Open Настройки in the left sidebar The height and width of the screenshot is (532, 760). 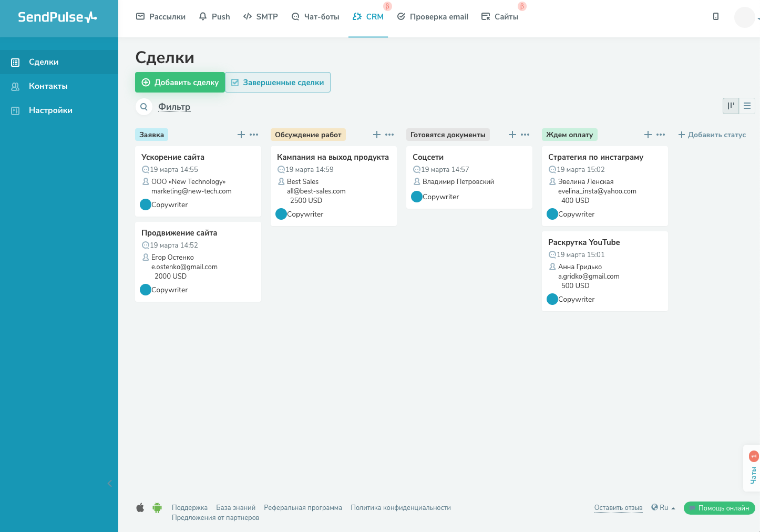tap(15, 110)
